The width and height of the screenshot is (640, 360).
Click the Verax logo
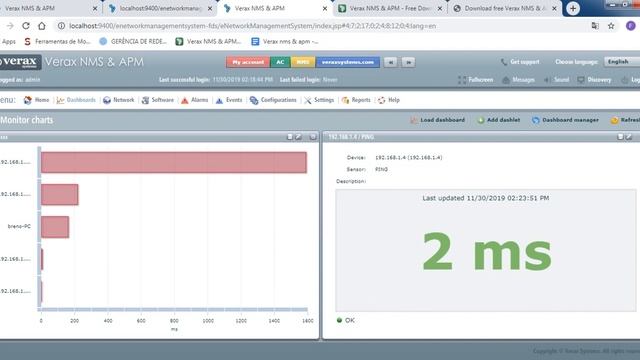pos(20,62)
